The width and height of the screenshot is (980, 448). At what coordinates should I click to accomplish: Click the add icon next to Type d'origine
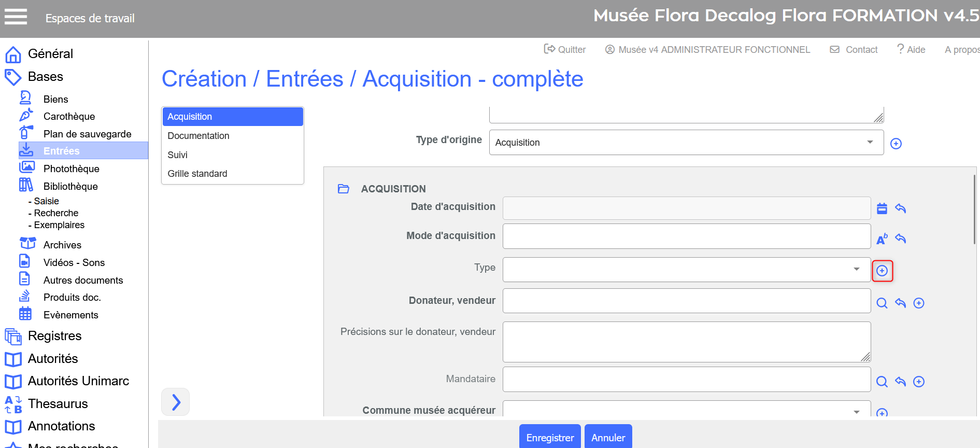tap(896, 144)
